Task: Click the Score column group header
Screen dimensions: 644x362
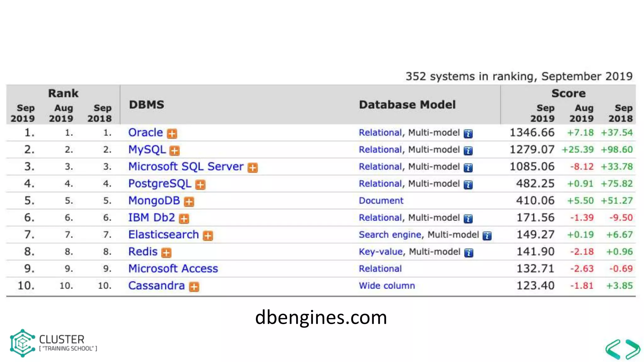Action: 569,93
